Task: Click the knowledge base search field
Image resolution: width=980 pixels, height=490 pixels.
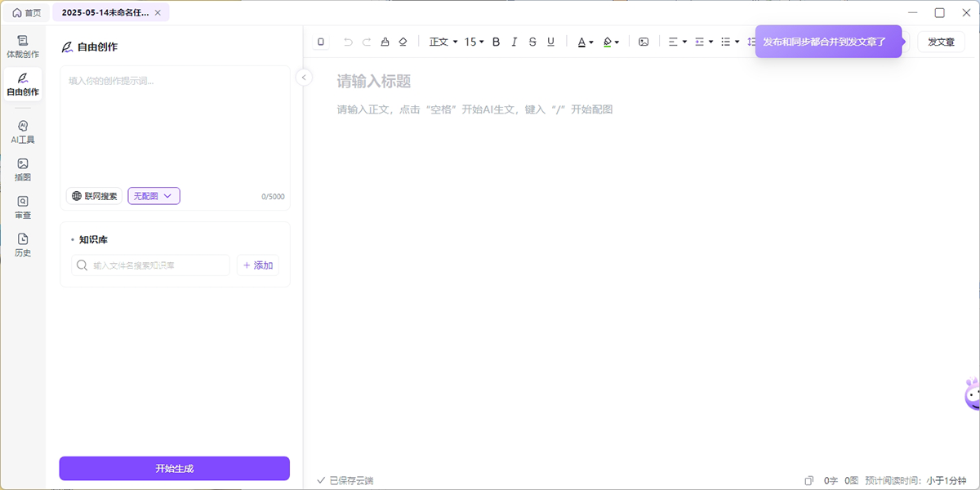Action: click(x=151, y=265)
